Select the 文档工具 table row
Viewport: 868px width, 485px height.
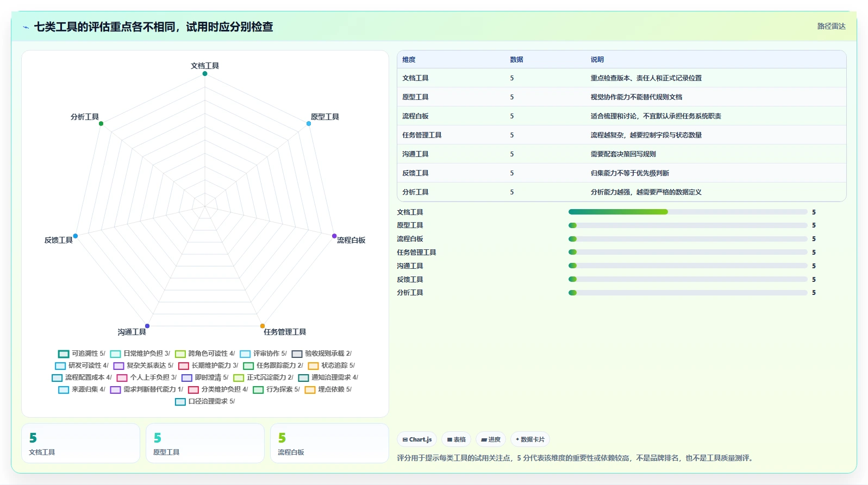click(x=622, y=78)
